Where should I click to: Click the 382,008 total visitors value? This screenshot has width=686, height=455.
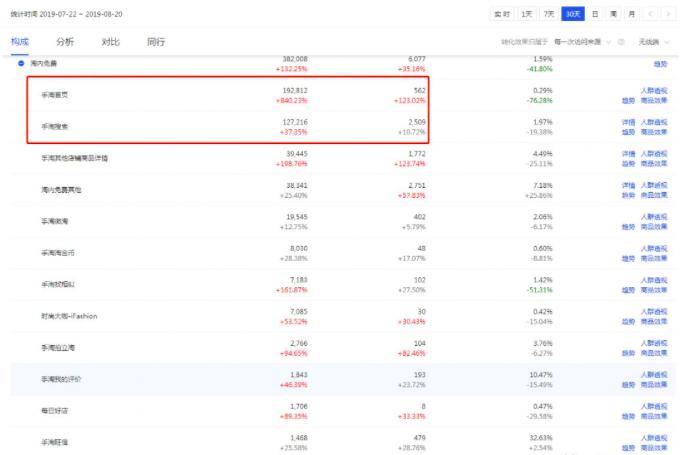click(x=295, y=59)
